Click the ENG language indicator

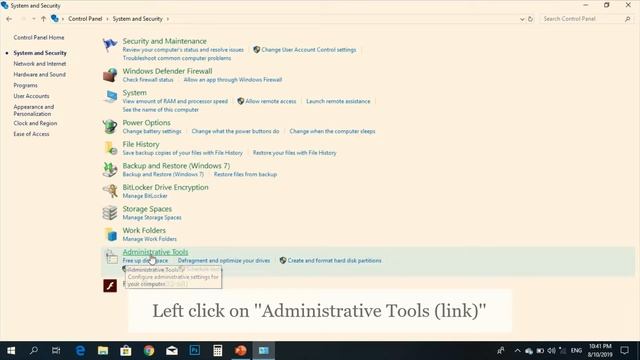pos(576,351)
